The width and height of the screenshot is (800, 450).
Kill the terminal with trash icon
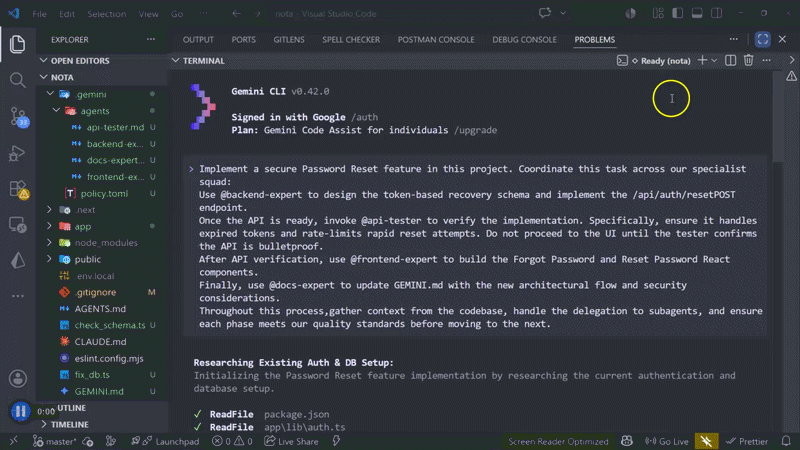pyautogui.click(x=748, y=61)
